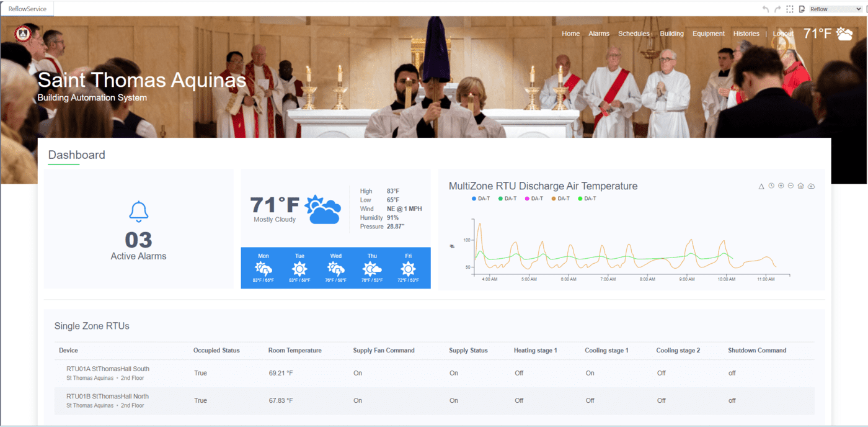Click the chart zoom in plus icon
Image resolution: width=868 pixels, height=427 pixels.
[x=781, y=186]
